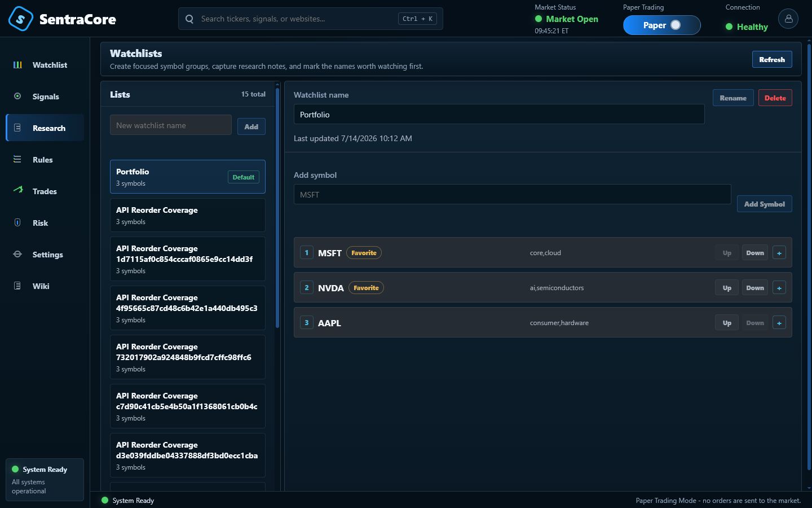Toggle the Paper trading switch
This screenshot has width=812, height=508.
point(662,25)
